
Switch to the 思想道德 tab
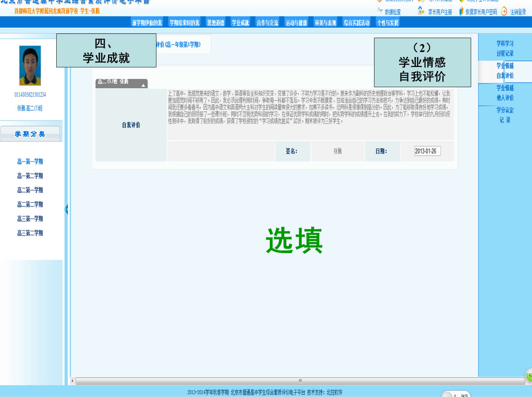(x=216, y=23)
